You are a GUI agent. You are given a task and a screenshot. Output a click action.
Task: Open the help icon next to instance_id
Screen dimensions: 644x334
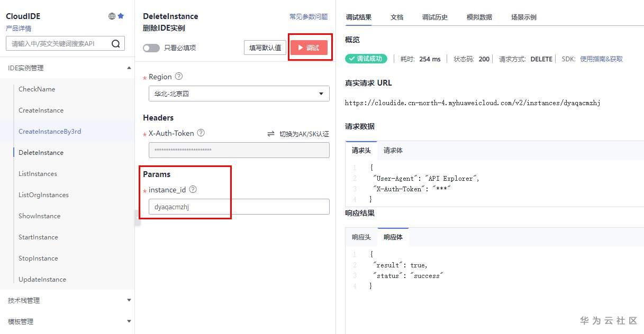pos(193,189)
